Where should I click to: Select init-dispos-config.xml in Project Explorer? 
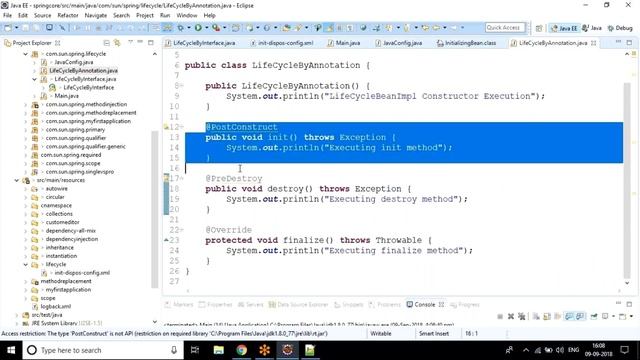pyautogui.click(x=82, y=273)
